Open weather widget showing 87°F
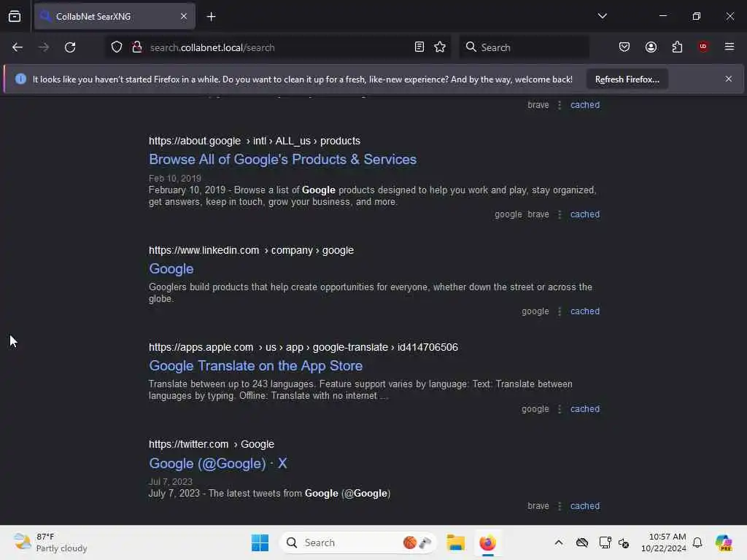Image resolution: width=747 pixels, height=560 pixels. click(x=50, y=542)
